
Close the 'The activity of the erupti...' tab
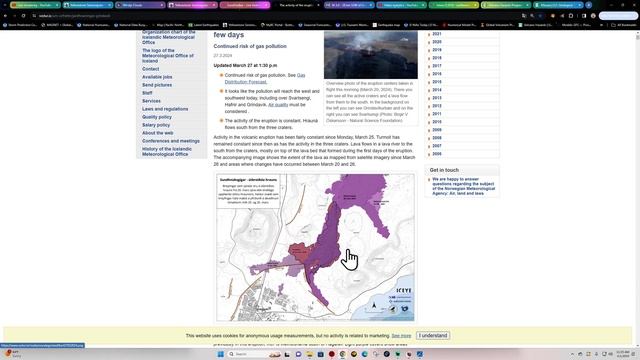point(318,5)
